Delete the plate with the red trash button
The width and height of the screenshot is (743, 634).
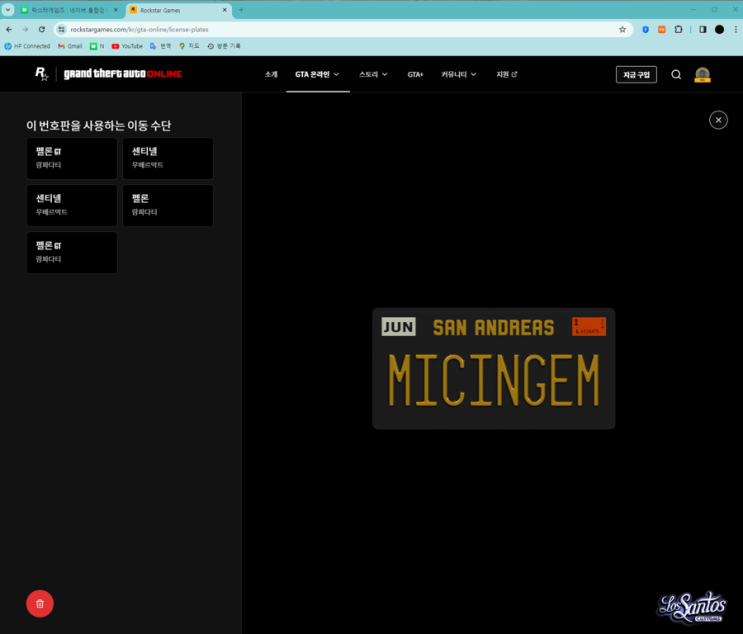coord(40,603)
